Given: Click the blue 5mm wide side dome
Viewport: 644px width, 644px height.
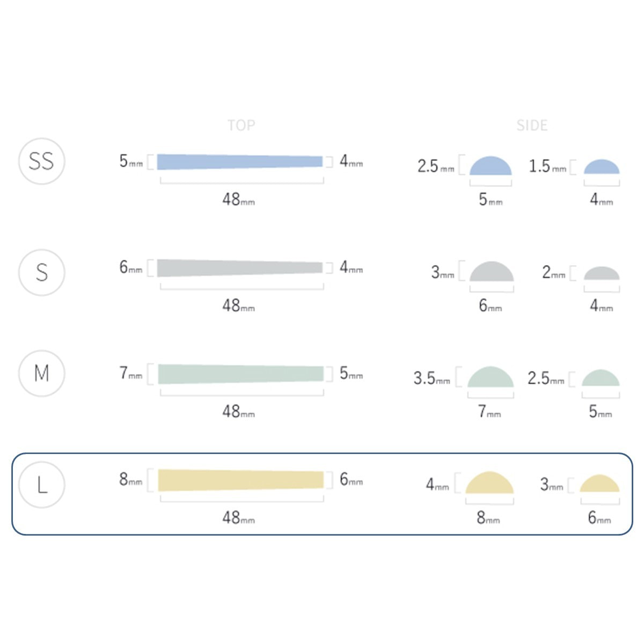Looking at the screenshot, I should [x=491, y=167].
